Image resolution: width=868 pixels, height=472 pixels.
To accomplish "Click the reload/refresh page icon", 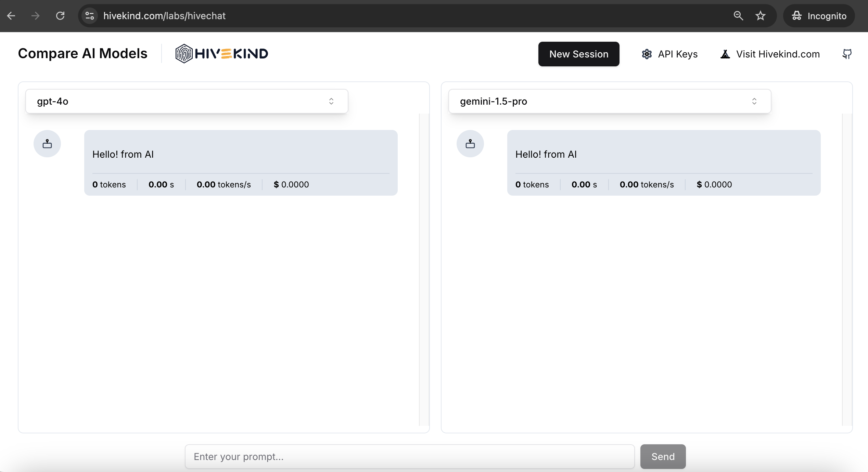I will 61,16.
